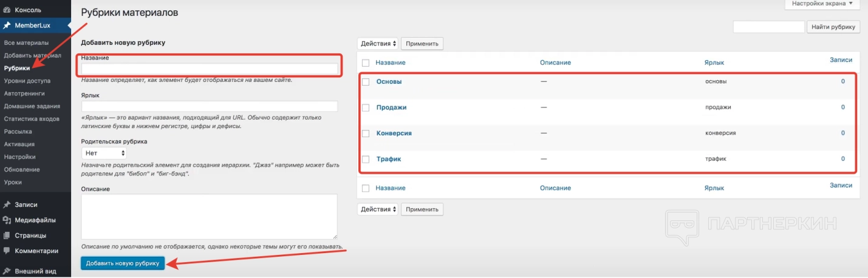Click the slug text 'конверсия'
Viewport: 868px width, 278px height.
click(x=720, y=133)
